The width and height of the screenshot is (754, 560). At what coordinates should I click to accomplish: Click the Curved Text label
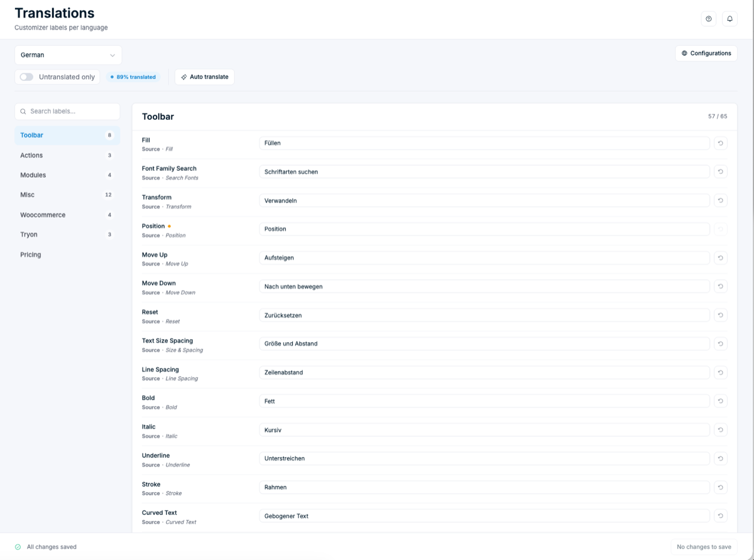coord(160,513)
